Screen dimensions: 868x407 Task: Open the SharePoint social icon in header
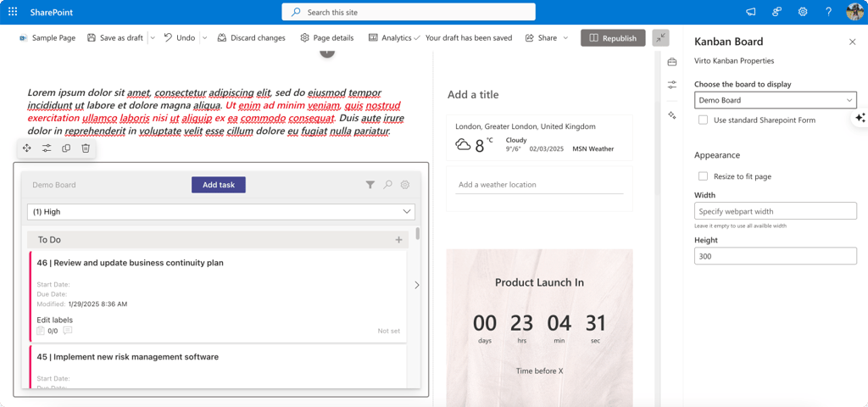[x=777, y=12]
